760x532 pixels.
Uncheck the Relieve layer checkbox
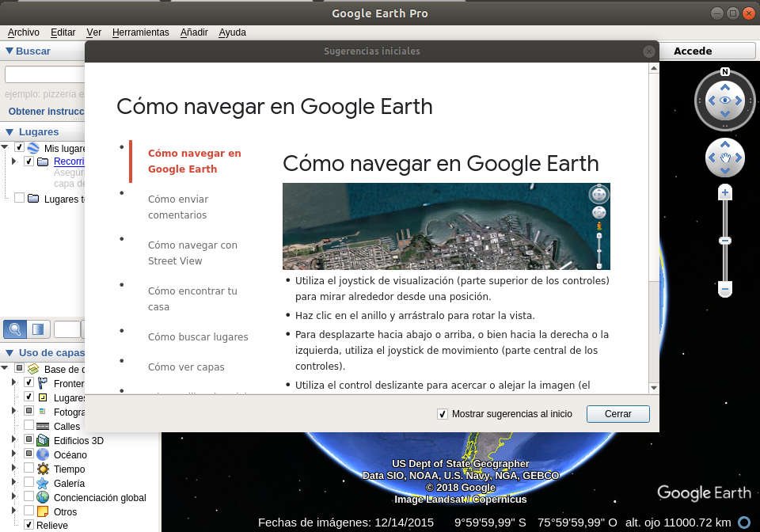tap(29, 524)
